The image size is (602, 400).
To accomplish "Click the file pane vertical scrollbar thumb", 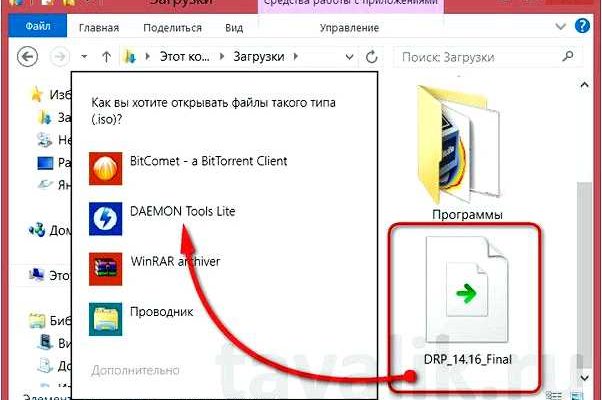I will pos(584,273).
